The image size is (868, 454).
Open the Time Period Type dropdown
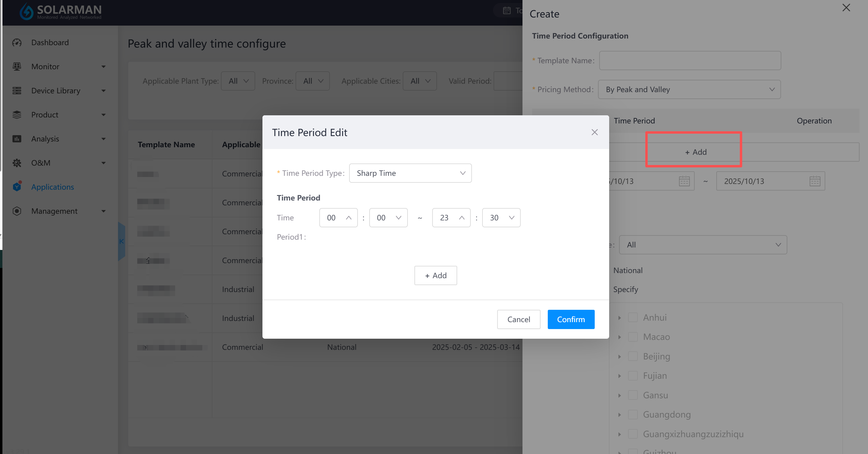pos(410,173)
